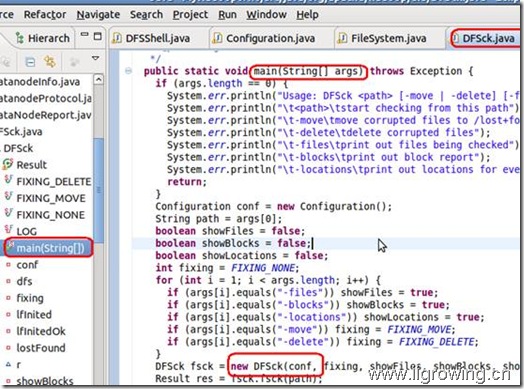Click the 'boolean showLocations = false;' code line
Image resolution: width=524 pixels, height=389 pixels.
click(x=242, y=256)
